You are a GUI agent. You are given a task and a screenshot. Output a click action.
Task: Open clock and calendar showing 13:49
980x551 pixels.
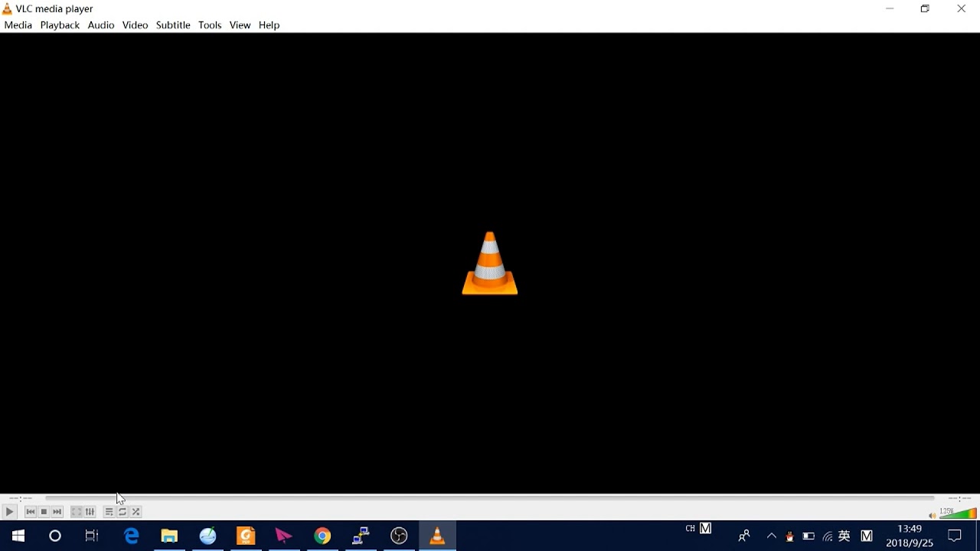(910, 536)
